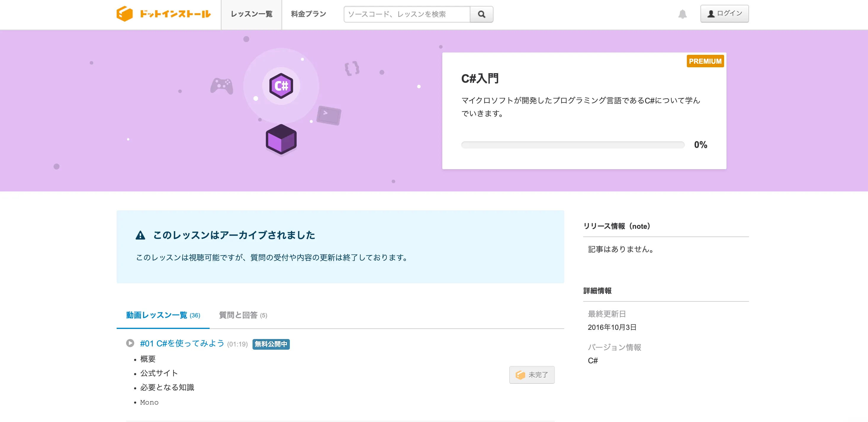Click the curly braces illustration in banner
Viewport: 868px width, 422px height.
pos(352,68)
